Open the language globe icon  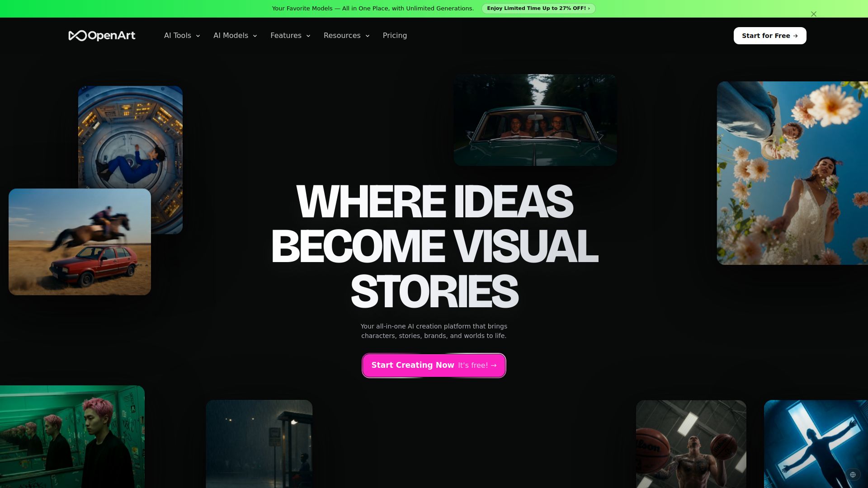pos(853,474)
